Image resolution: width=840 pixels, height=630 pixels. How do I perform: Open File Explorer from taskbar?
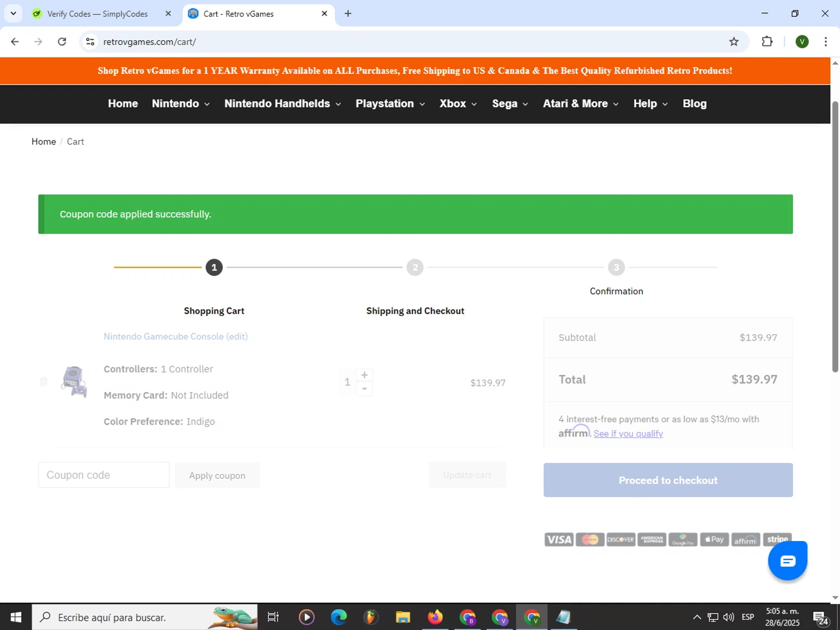(x=403, y=617)
